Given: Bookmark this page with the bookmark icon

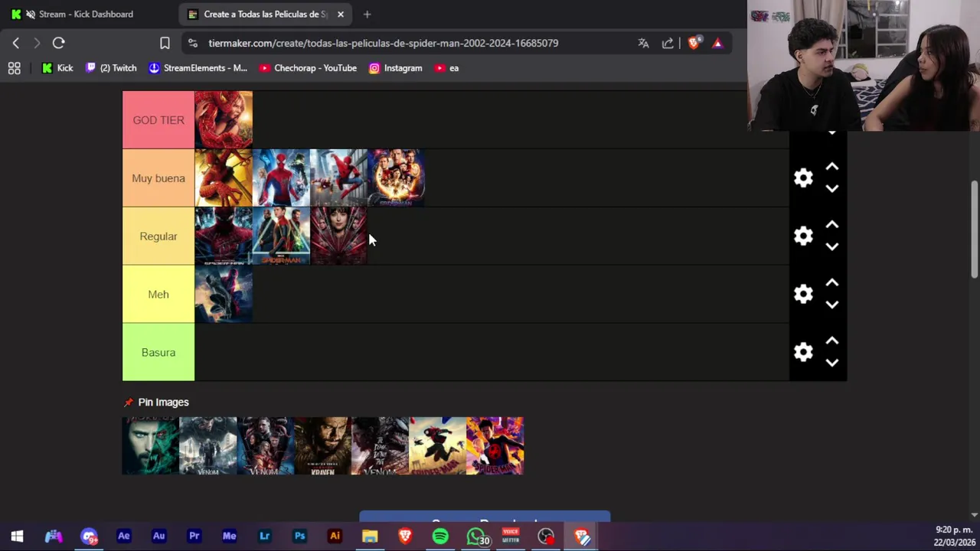Looking at the screenshot, I should (x=165, y=43).
